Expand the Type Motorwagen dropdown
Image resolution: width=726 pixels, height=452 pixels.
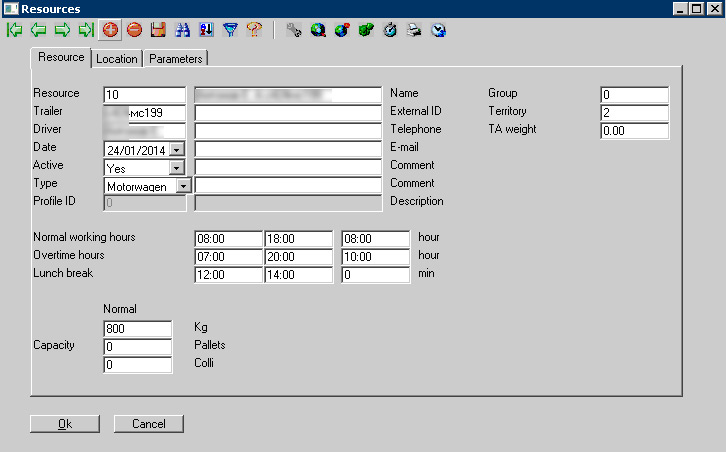click(x=183, y=186)
